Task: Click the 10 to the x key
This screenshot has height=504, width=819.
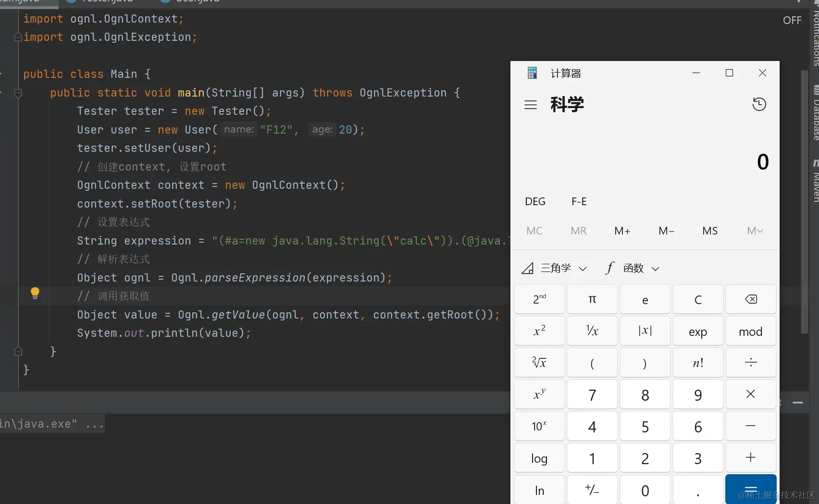Action: (x=539, y=426)
